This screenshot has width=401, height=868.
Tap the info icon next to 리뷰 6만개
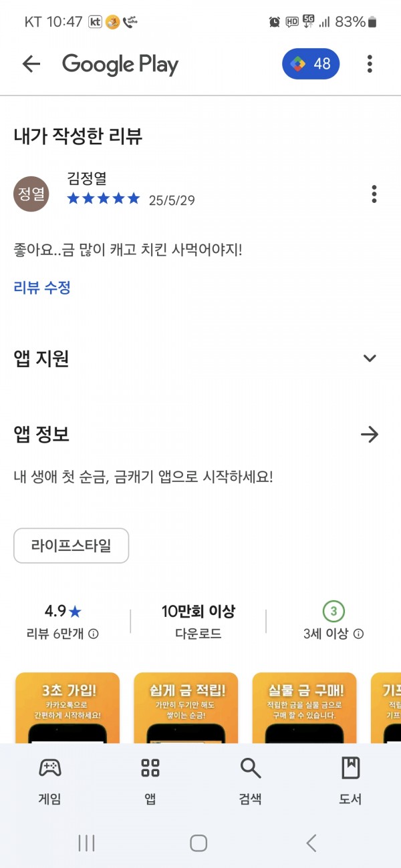[x=94, y=634]
